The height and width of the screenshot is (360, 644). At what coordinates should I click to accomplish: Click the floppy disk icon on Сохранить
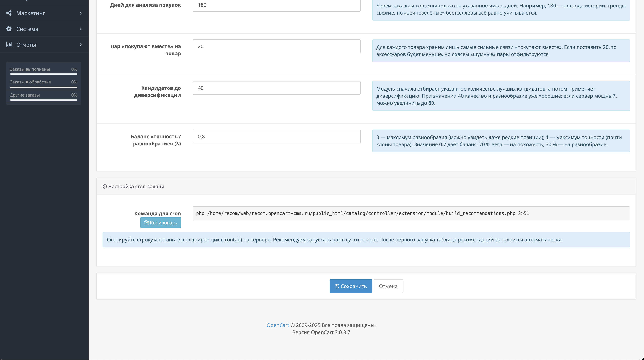337,286
